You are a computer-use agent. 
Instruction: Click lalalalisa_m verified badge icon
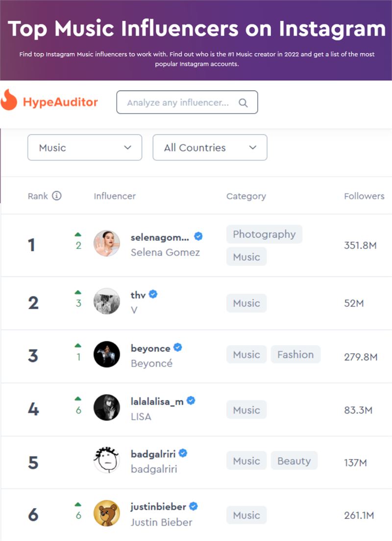tap(191, 400)
